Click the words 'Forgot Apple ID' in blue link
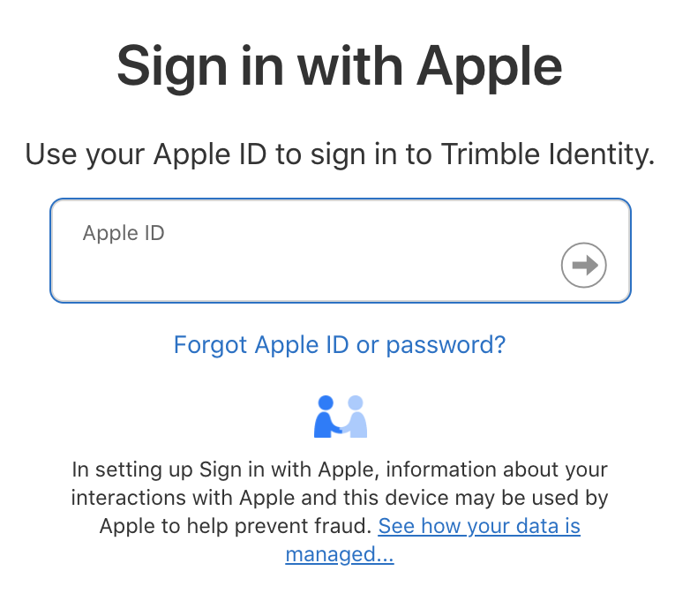 point(261,344)
